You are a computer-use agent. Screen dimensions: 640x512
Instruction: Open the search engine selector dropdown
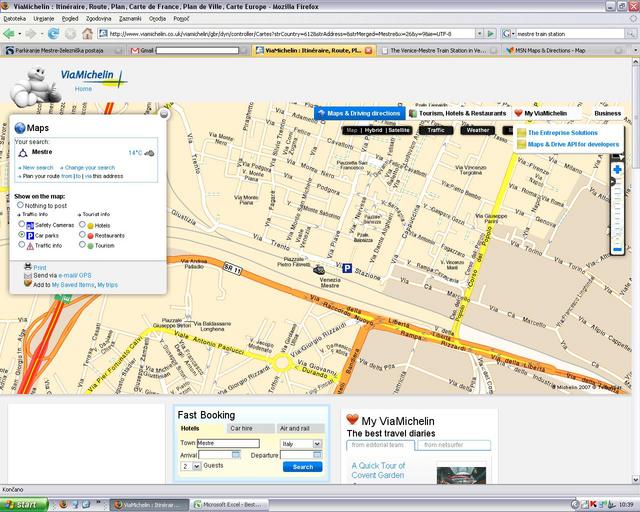pyautogui.click(x=507, y=34)
